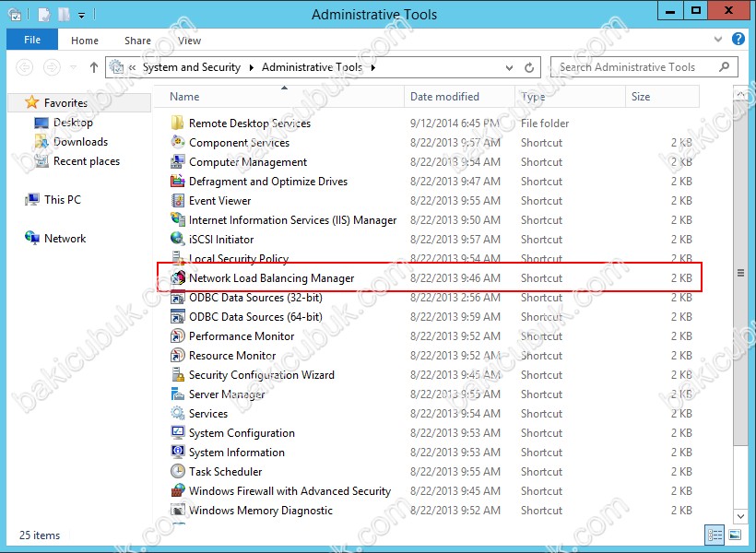
Task: Expand the System and Security breadcrumb arrow
Action: (x=251, y=67)
